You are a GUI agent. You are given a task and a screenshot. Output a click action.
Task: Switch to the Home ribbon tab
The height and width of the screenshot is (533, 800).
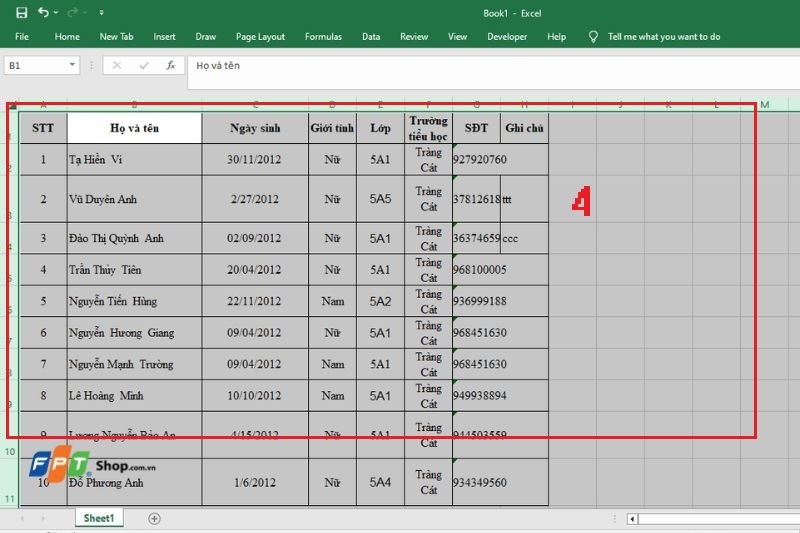coord(67,37)
